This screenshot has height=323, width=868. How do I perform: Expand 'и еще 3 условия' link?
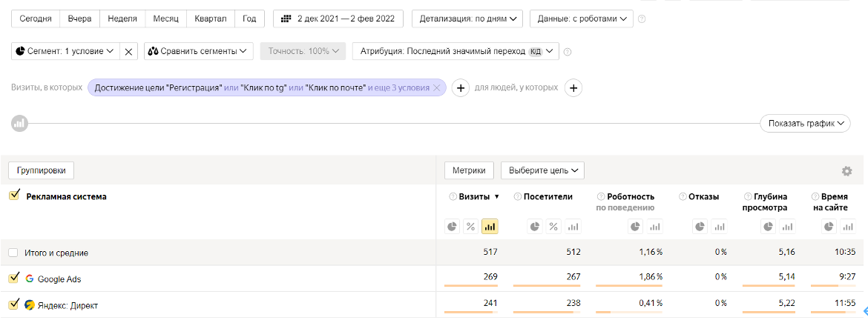point(398,88)
